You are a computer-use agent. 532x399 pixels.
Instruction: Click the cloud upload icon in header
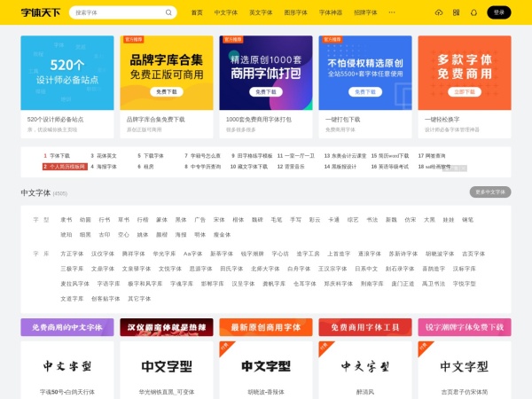[x=439, y=12]
